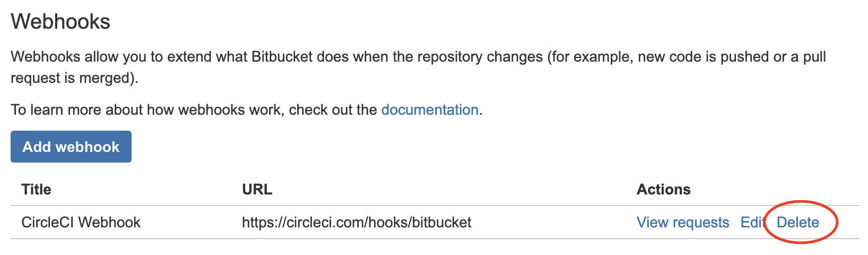Click the Title column header
868x255 pixels.
coord(36,190)
